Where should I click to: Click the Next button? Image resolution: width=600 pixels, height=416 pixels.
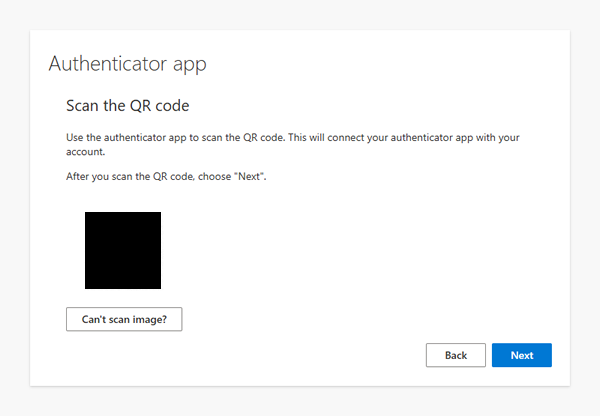(x=522, y=355)
